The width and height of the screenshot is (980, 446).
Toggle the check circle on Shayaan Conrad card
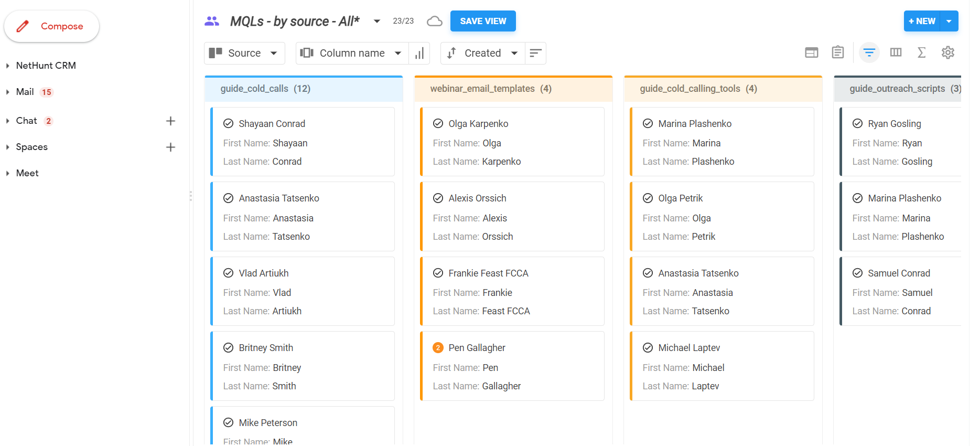[228, 123]
